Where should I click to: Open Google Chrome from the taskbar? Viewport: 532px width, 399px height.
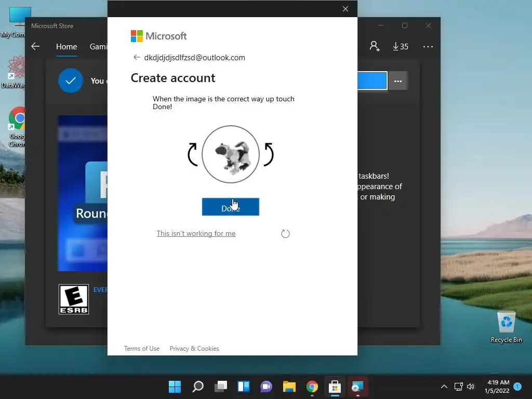312,387
